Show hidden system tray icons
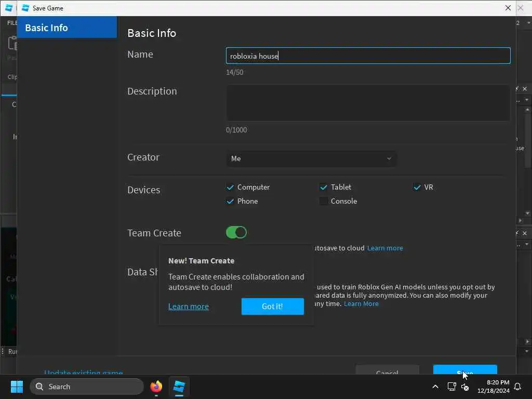532x399 pixels. [x=435, y=387]
